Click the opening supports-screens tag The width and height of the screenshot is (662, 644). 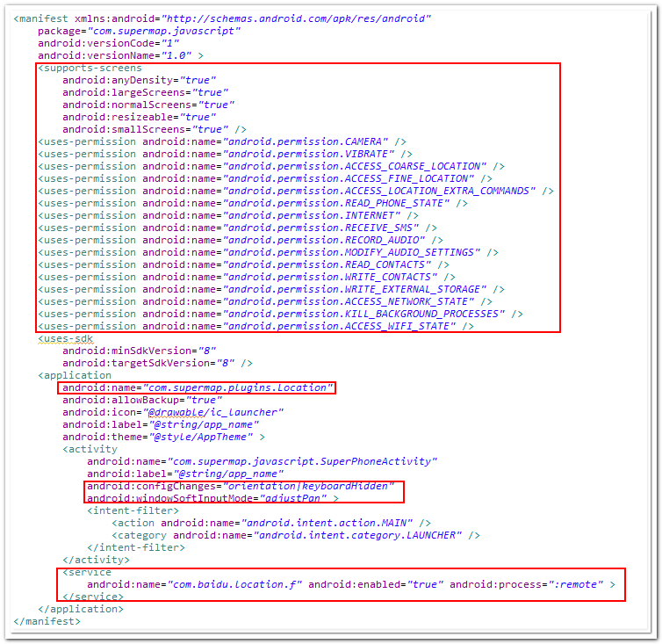(x=90, y=67)
